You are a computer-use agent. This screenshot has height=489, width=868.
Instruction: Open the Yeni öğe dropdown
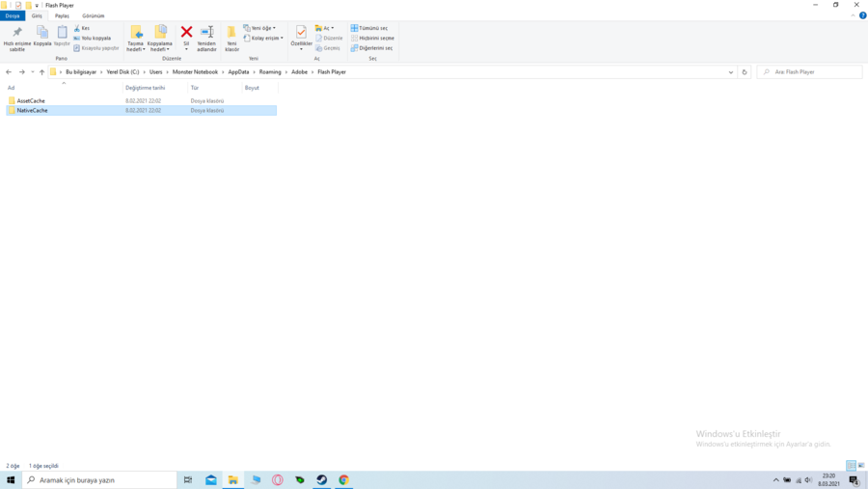point(259,28)
